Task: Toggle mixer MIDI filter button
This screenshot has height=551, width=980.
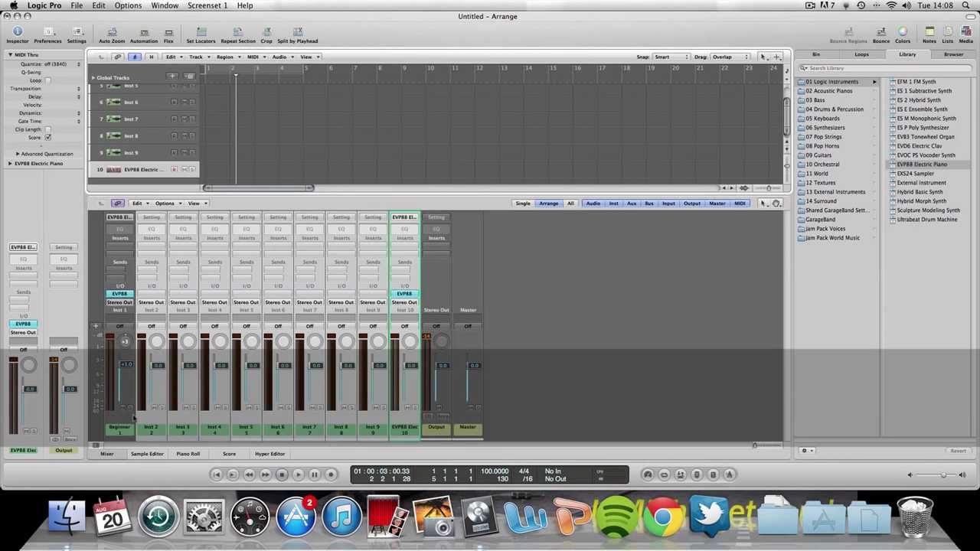Action: click(x=740, y=204)
